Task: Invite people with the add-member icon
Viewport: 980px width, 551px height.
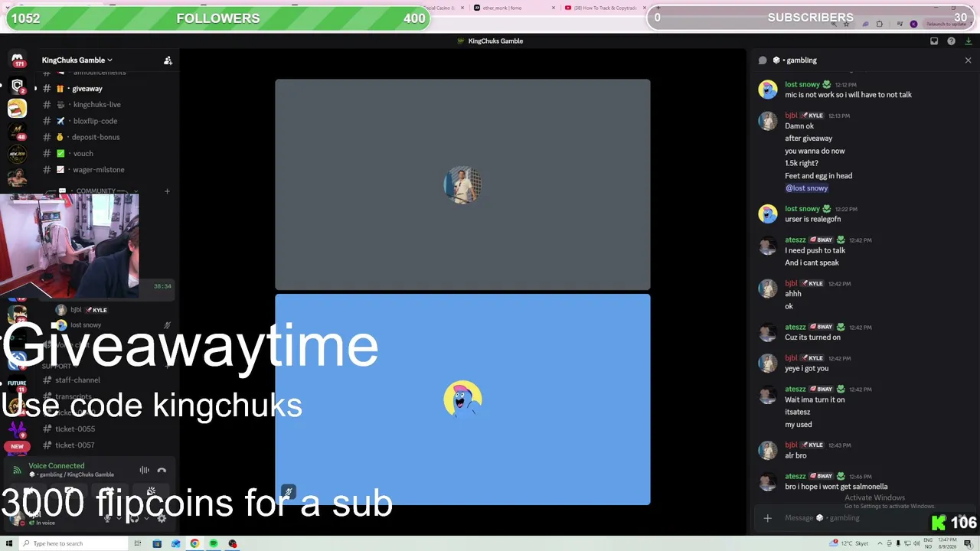Action: coord(168,60)
